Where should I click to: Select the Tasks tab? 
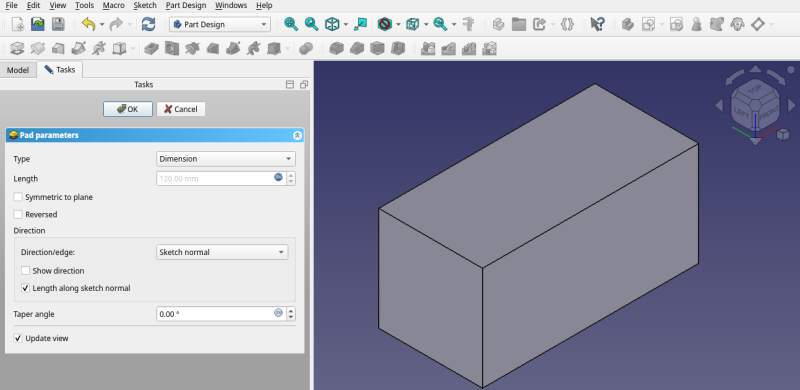(x=60, y=69)
